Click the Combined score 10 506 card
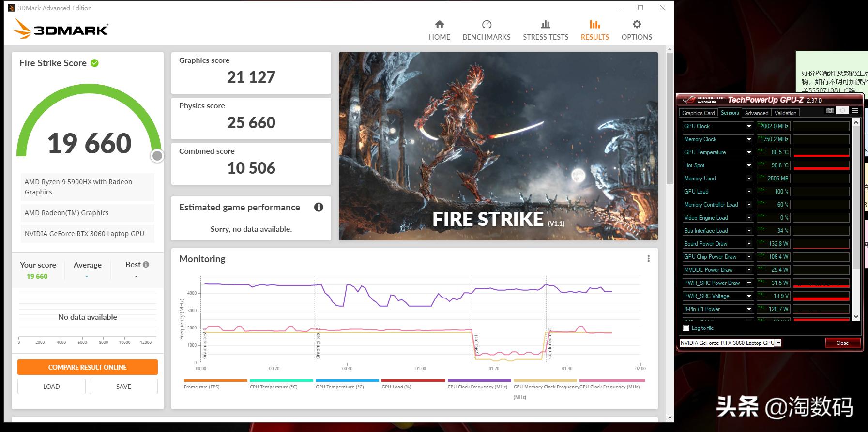Viewport: 868px width, 432px height. pyautogui.click(x=251, y=164)
